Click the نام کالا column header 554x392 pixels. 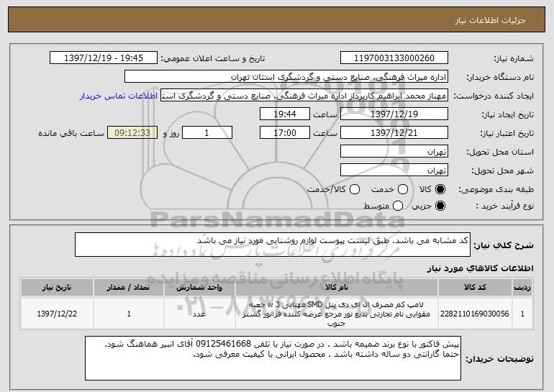click(337, 288)
